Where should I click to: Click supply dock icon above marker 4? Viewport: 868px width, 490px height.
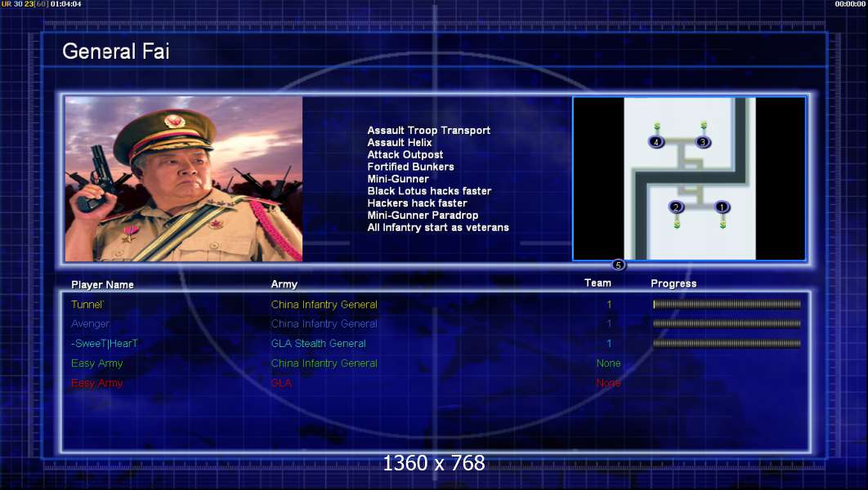pos(656,127)
